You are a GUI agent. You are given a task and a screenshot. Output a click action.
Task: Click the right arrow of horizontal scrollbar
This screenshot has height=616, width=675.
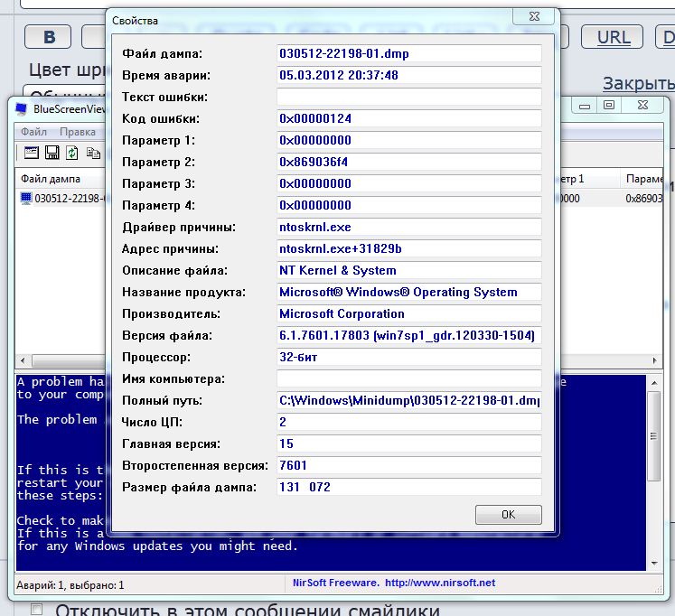pos(654,360)
